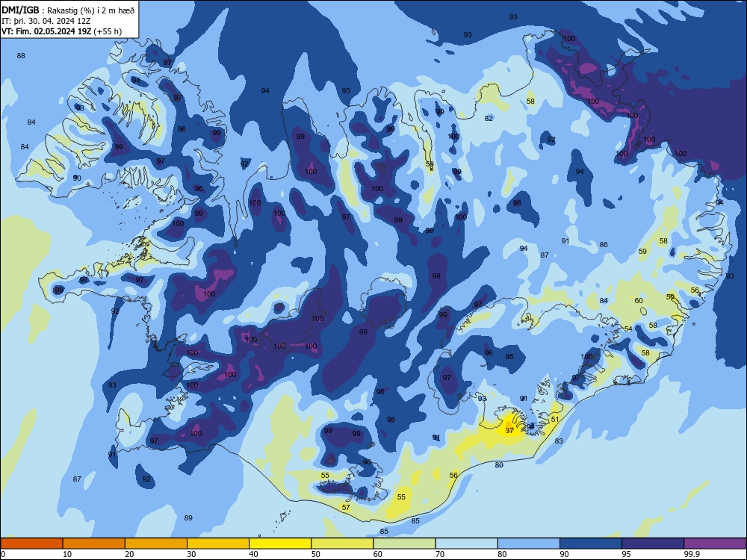Click the humidity value '90' in the Westfjords
747x560 pixels.
[77, 178]
